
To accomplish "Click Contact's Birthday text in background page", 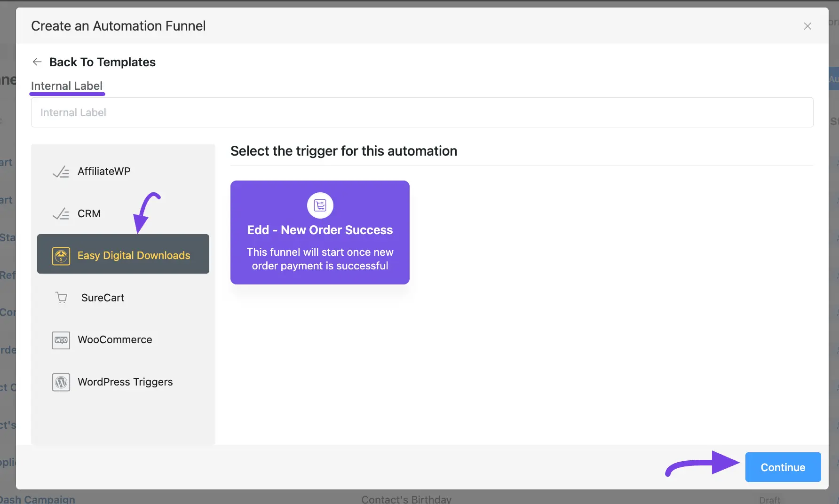I will (x=406, y=499).
